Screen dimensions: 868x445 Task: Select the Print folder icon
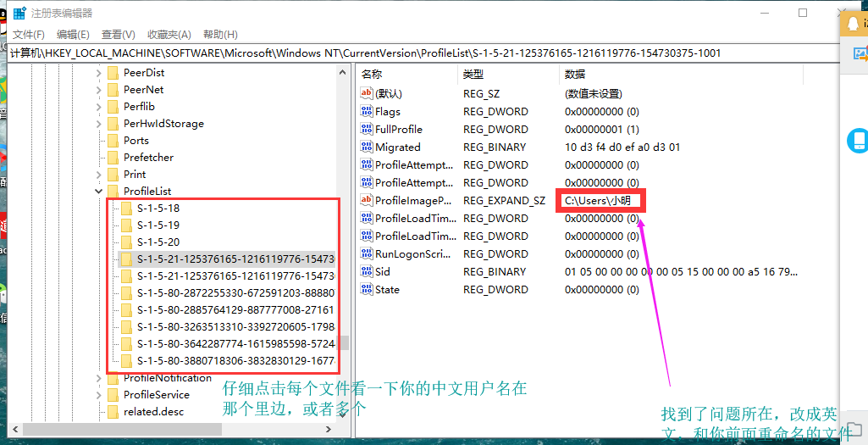click(x=113, y=175)
